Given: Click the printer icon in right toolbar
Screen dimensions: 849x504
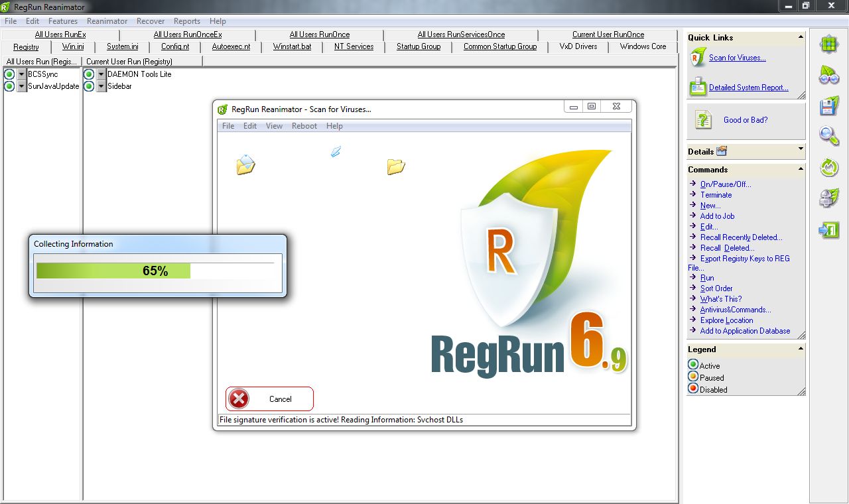Looking at the screenshot, I should (828, 198).
